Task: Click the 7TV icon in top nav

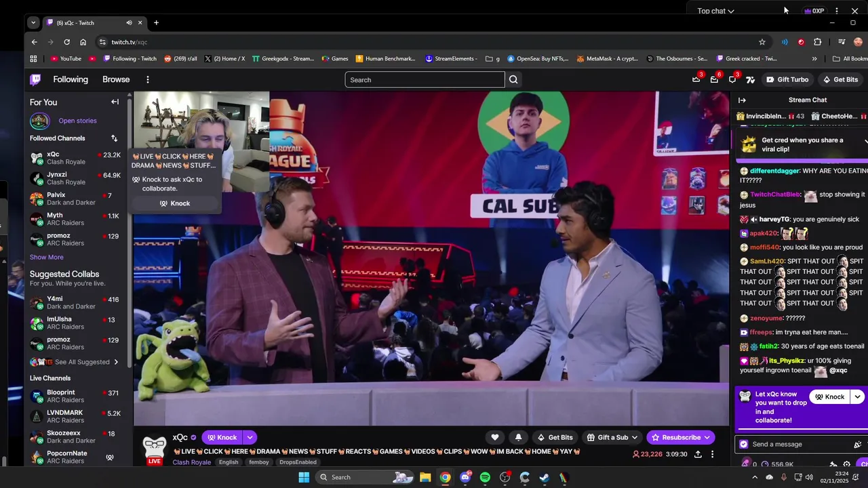Action: pos(750,80)
